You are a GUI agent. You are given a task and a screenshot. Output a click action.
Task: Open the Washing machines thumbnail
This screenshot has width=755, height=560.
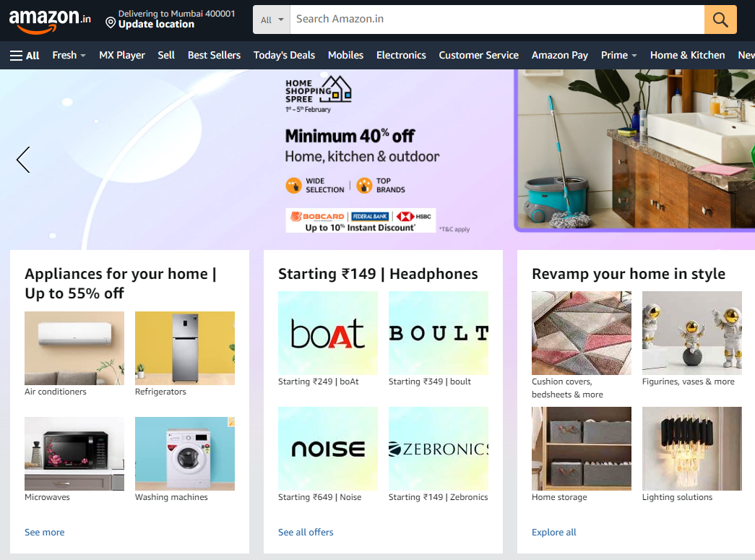pos(185,454)
